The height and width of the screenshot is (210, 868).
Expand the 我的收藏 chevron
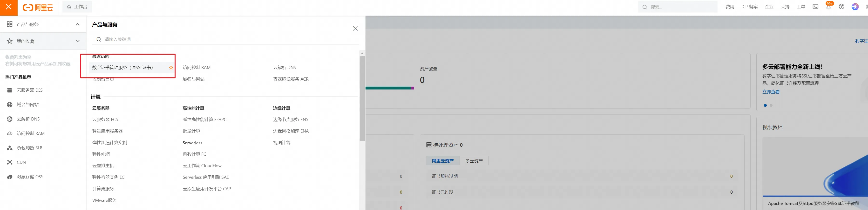(x=78, y=41)
